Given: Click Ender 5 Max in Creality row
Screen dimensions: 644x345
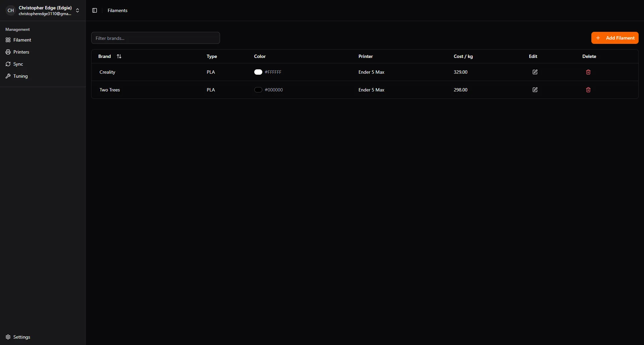Looking at the screenshot, I should coord(371,72).
